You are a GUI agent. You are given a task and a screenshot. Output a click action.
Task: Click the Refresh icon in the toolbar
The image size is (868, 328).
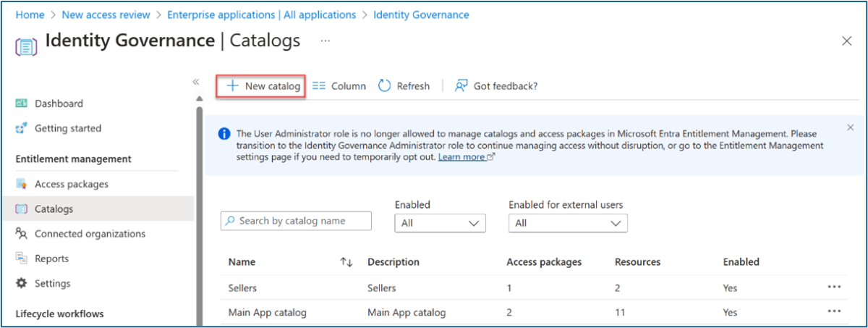tap(385, 85)
